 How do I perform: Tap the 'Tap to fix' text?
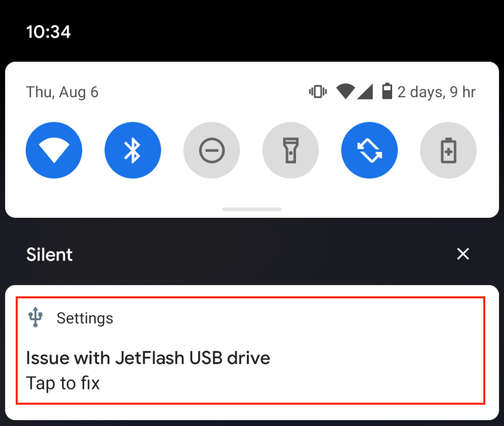coord(63,383)
